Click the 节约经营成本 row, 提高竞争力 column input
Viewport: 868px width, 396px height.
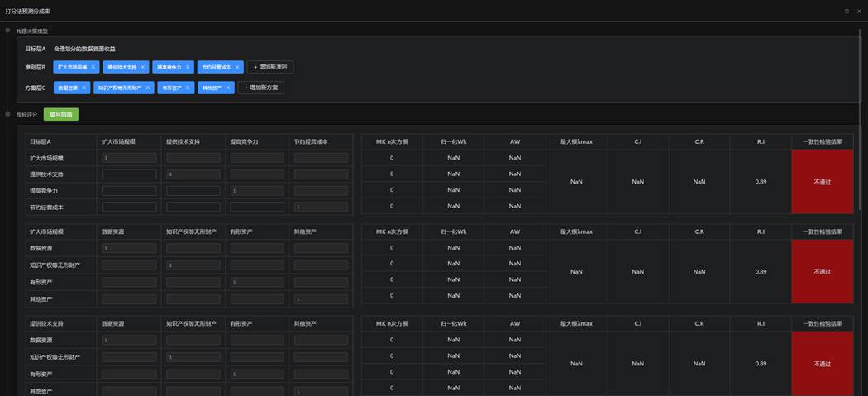pos(257,207)
